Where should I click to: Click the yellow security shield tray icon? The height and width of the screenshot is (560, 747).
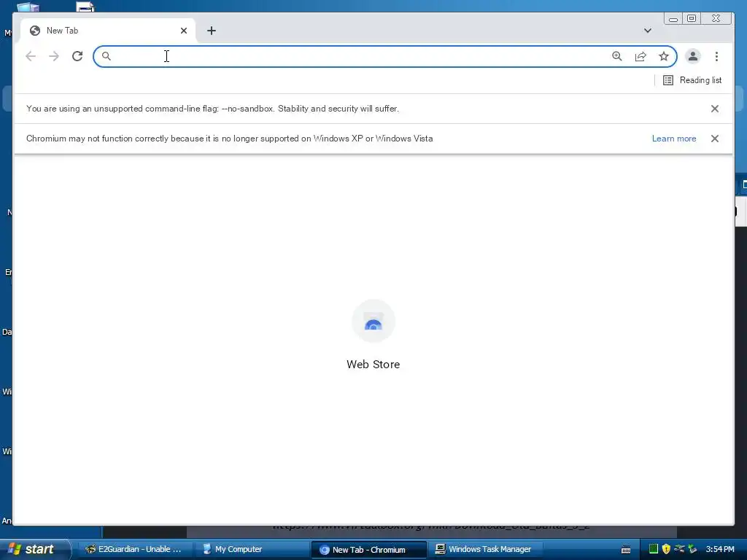(666, 549)
